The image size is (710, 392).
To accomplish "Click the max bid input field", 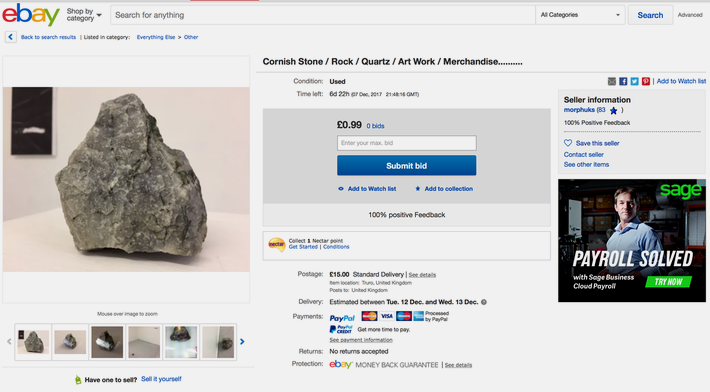I will 406,143.
